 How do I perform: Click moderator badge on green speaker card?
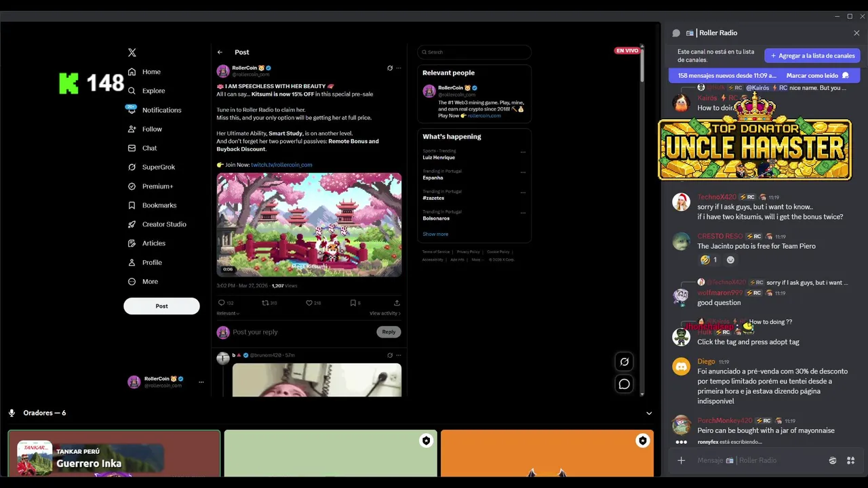(426, 441)
